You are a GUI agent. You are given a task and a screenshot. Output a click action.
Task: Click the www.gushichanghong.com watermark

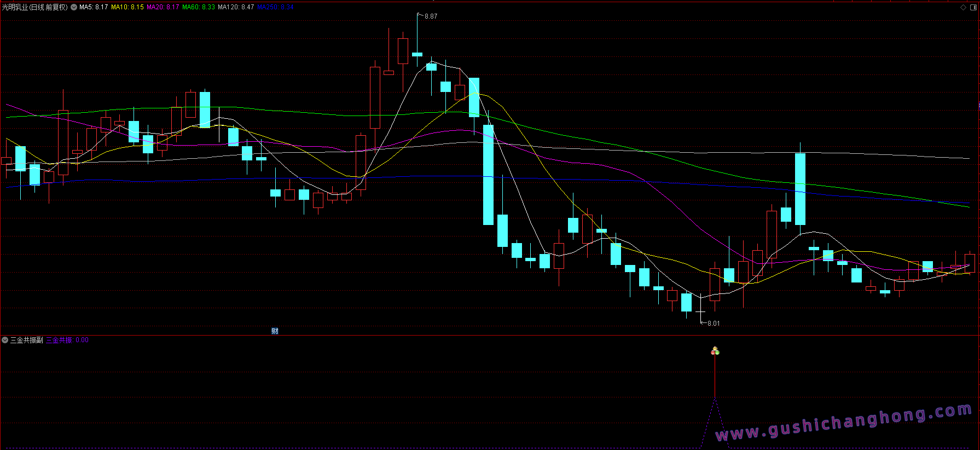tap(843, 423)
